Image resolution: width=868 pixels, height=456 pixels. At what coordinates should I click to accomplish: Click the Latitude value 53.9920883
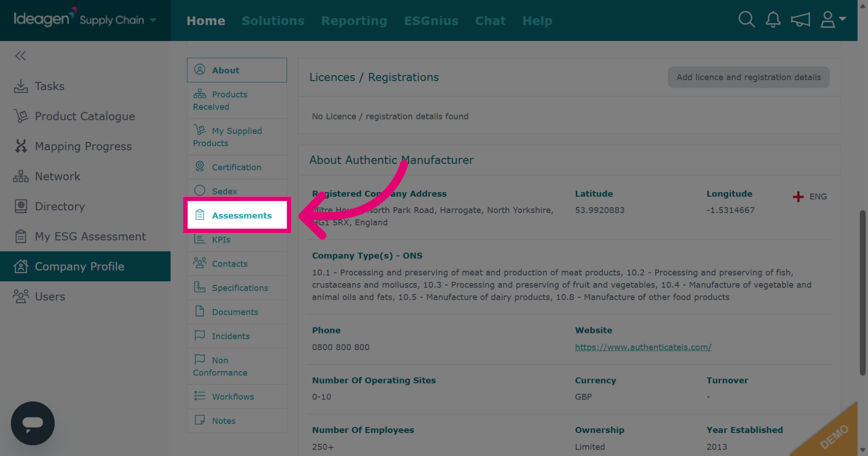(x=599, y=210)
